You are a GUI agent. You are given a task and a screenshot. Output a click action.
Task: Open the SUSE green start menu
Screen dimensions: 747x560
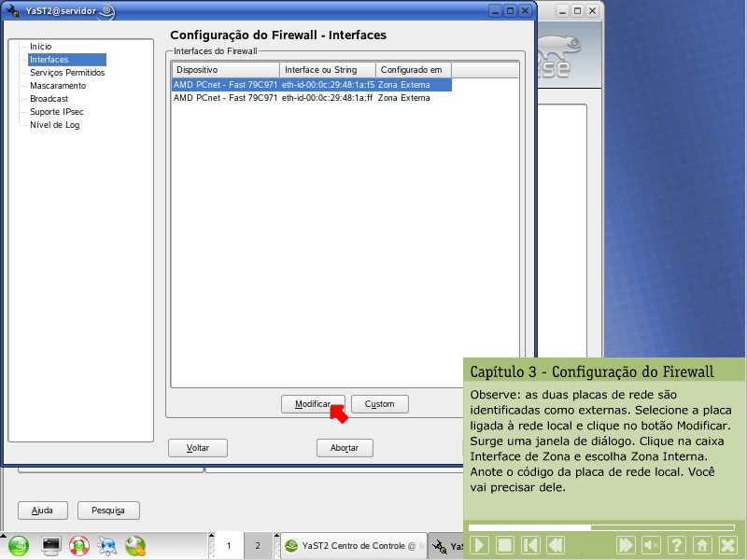tap(20, 545)
